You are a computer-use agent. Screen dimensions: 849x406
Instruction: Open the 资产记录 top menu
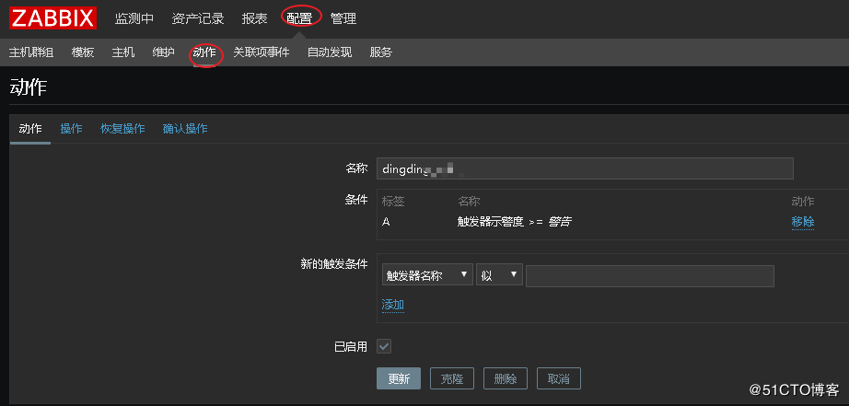(x=198, y=18)
